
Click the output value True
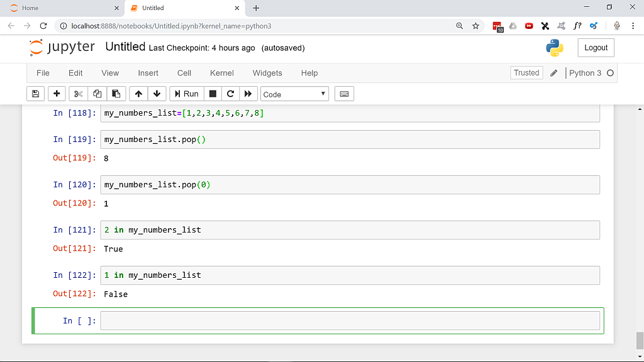pyautogui.click(x=113, y=249)
